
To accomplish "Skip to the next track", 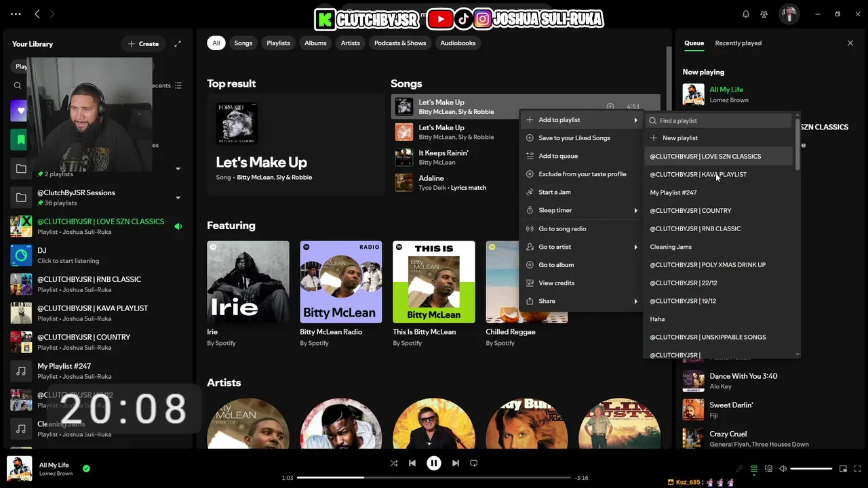I will (456, 464).
